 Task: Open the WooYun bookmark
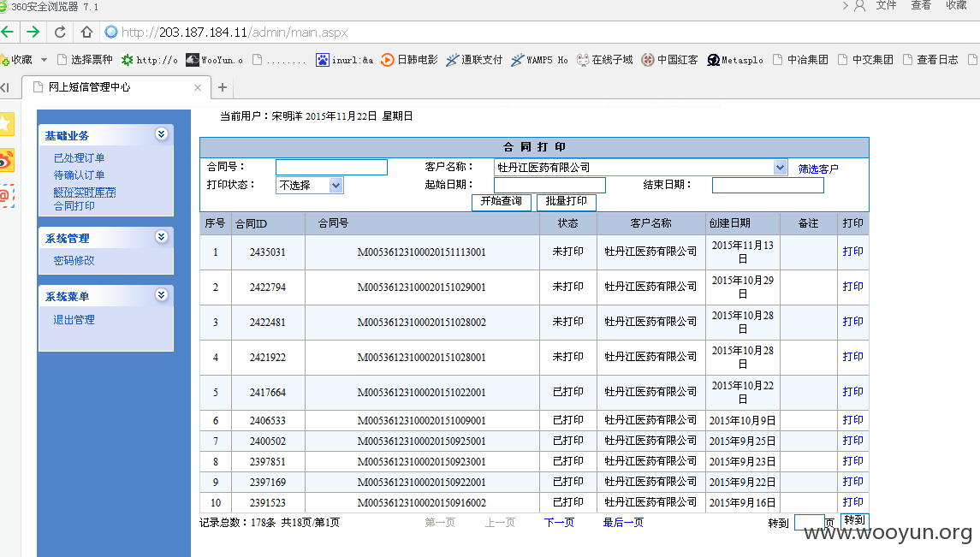pyautogui.click(x=214, y=60)
